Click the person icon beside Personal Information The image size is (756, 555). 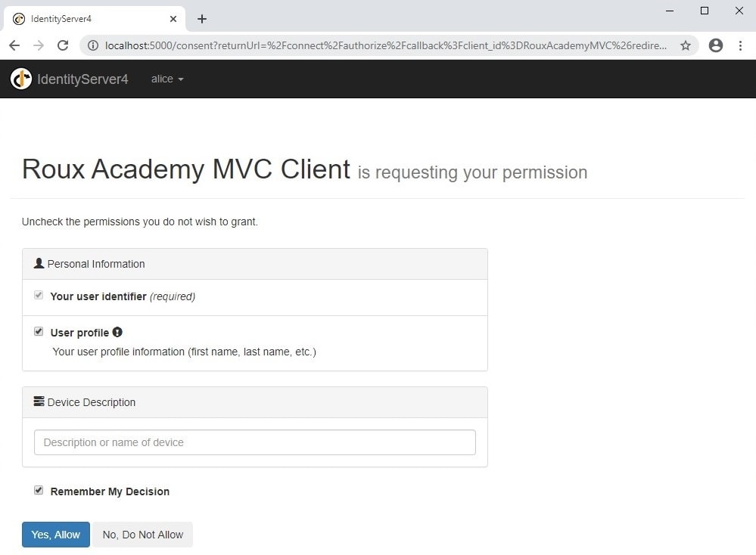coord(39,262)
